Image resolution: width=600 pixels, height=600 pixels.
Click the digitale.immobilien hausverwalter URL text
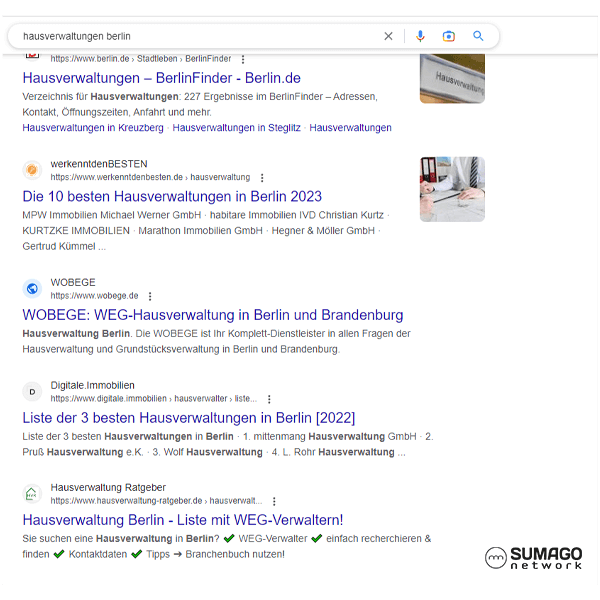pyautogui.click(x=154, y=399)
